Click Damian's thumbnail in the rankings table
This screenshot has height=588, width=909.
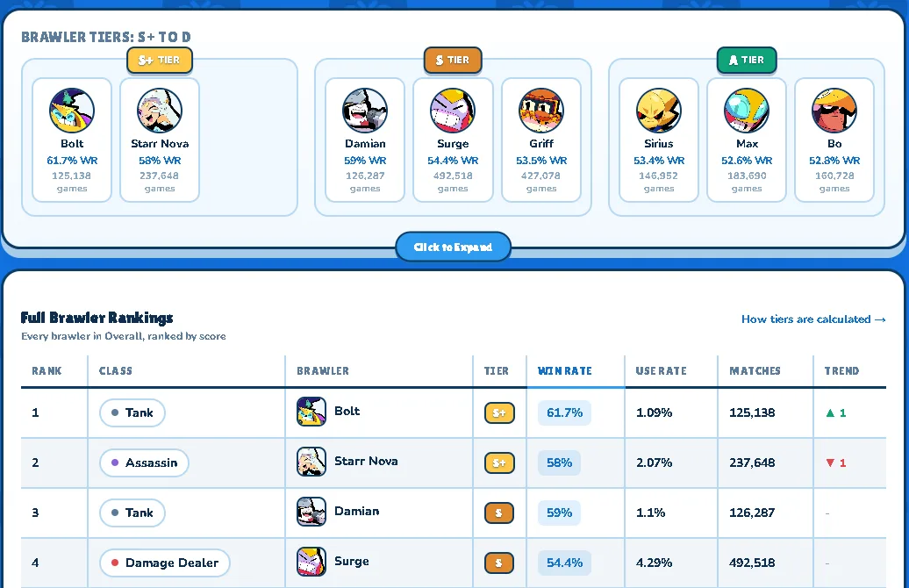[x=311, y=512]
